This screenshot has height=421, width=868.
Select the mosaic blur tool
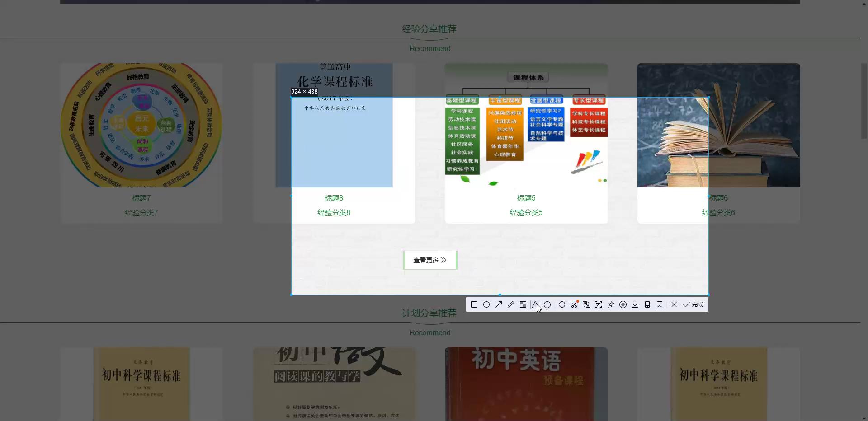pyautogui.click(x=523, y=304)
